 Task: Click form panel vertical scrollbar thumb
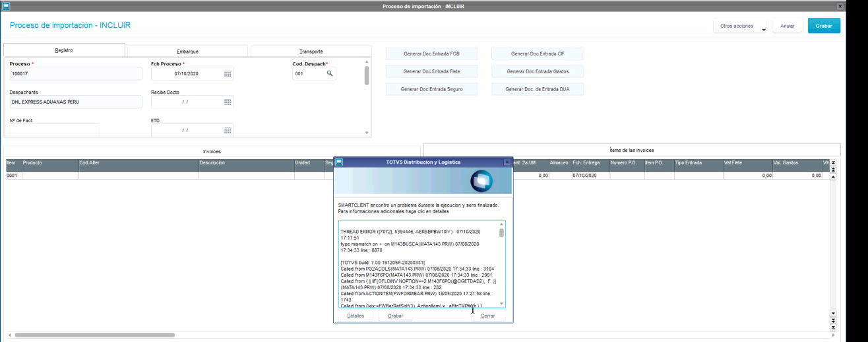[367, 75]
